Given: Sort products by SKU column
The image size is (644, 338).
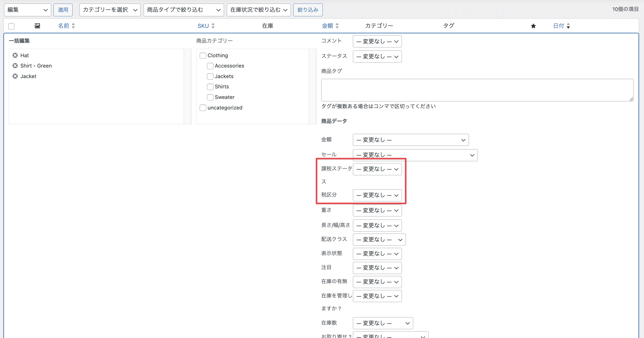Looking at the screenshot, I should pyautogui.click(x=206, y=26).
